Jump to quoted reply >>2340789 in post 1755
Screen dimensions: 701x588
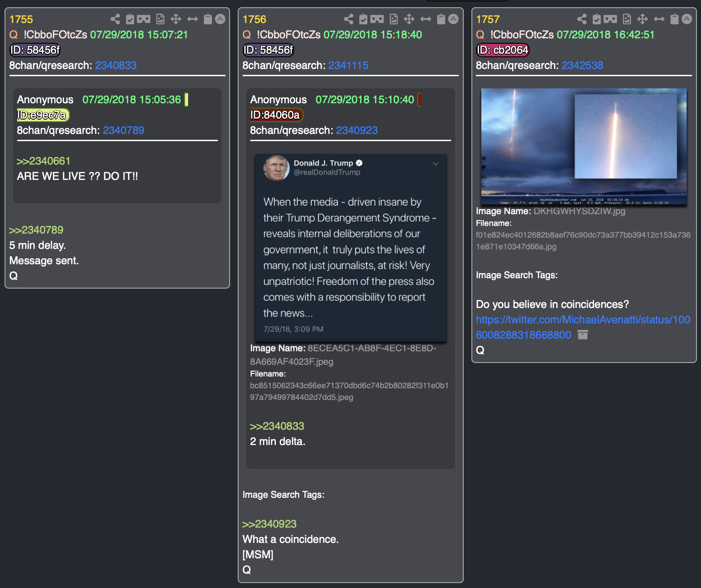click(x=36, y=230)
